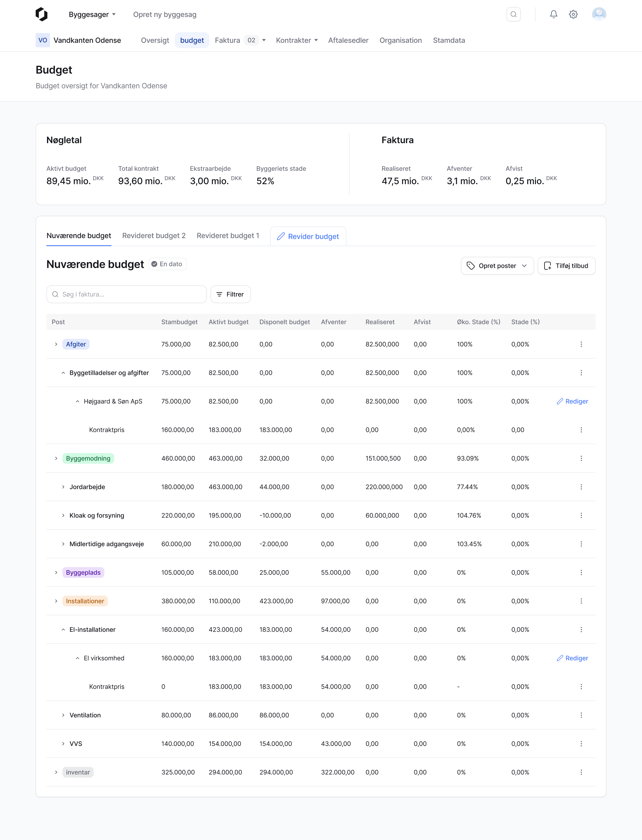642x840 pixels.
Task: Click the user profile avatar
Action: [x=599, y=15]
